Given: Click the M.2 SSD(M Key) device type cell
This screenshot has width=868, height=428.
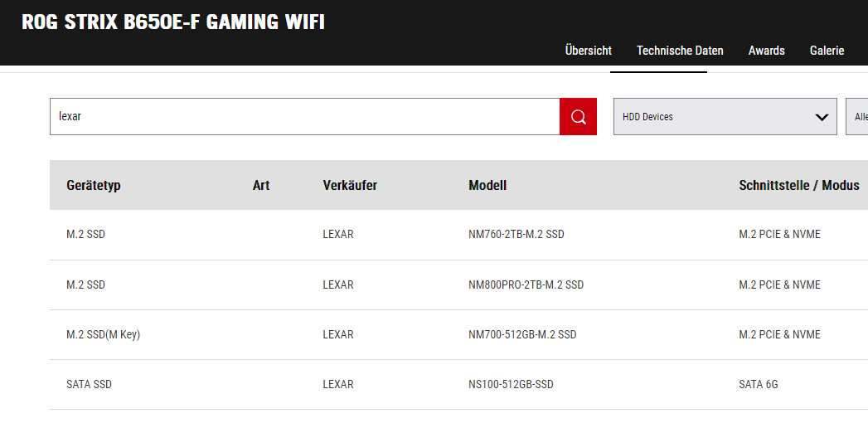Looking at the screenshot, I should click(x=104, y=334).
